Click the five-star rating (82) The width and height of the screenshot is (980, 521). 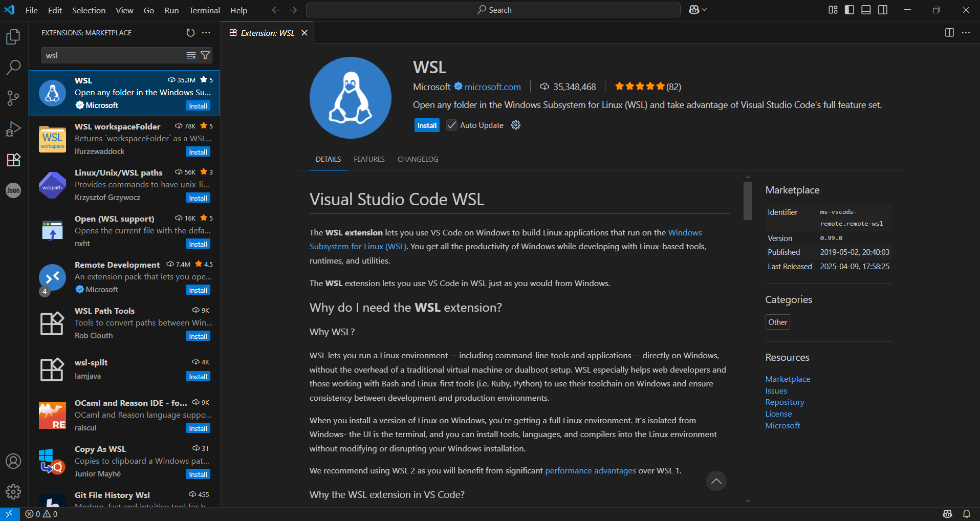click(x=648, y=86)
